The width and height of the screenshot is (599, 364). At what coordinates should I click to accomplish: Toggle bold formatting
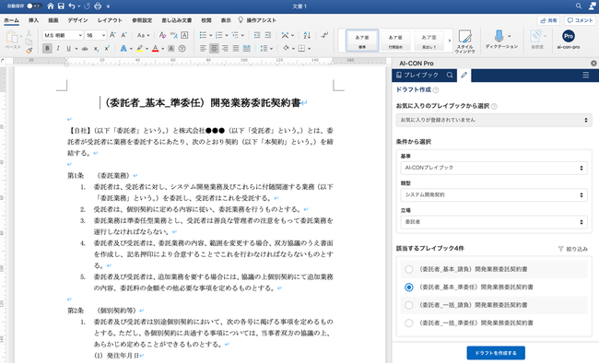coord(47,49)
